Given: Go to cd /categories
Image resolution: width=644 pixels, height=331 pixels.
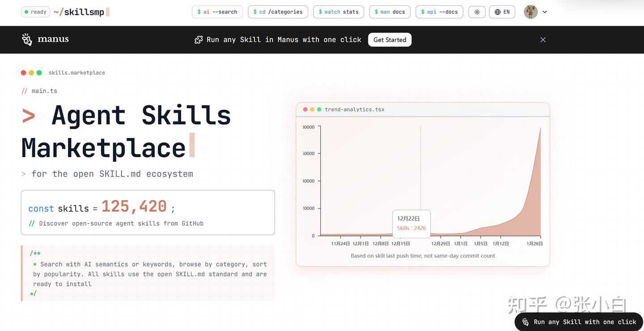Looking at the screenshot, I should [x=278, y=12].
